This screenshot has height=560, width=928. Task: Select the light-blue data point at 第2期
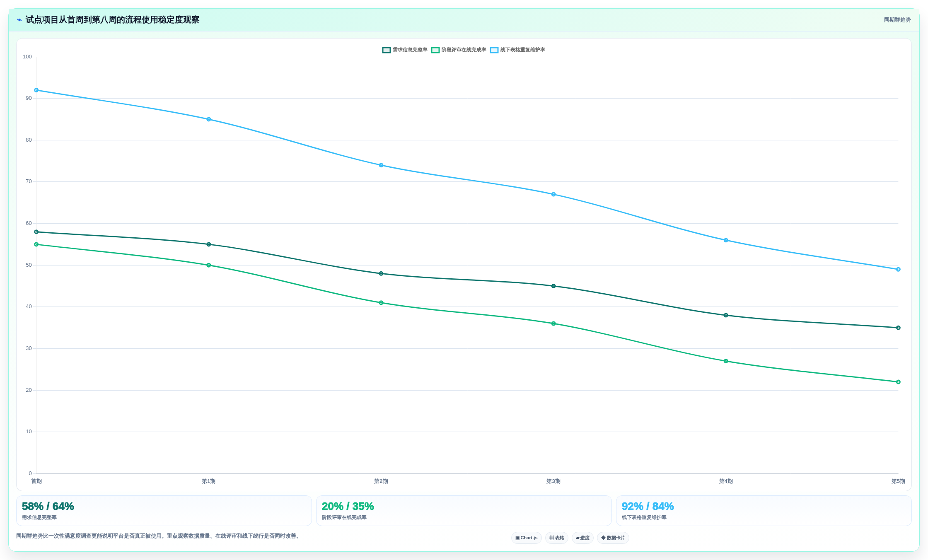381,165
